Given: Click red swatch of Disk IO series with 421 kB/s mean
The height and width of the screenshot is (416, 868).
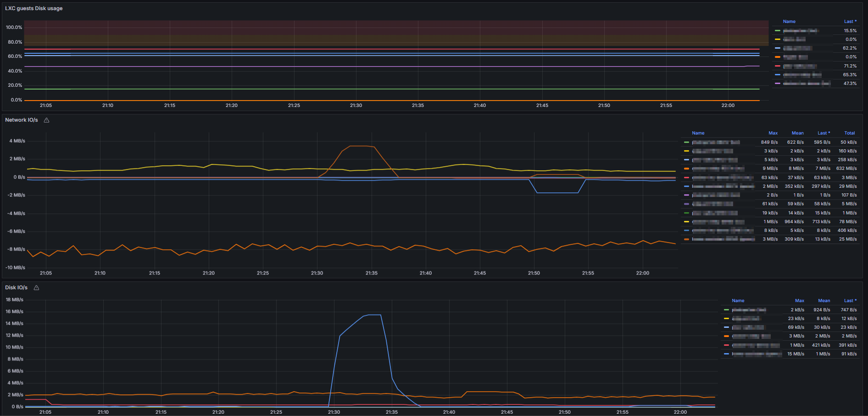Looking at the screenshot, I should (x=726, y=345).
